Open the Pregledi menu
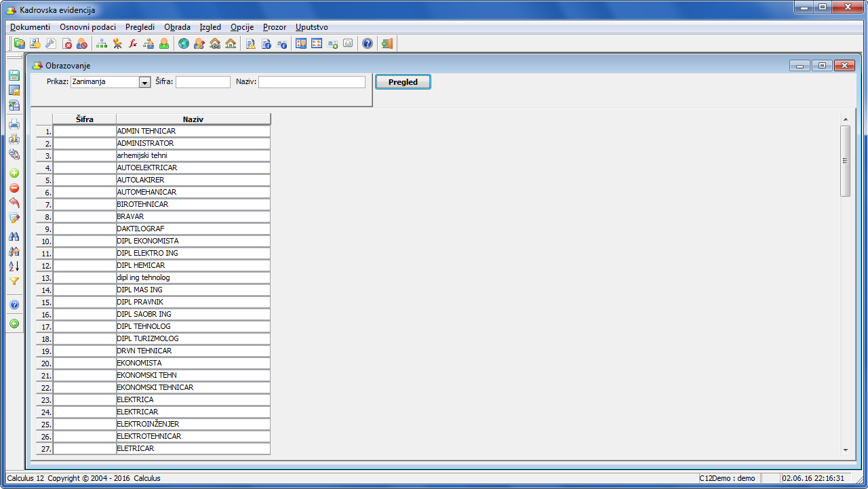 pos(140,27)
